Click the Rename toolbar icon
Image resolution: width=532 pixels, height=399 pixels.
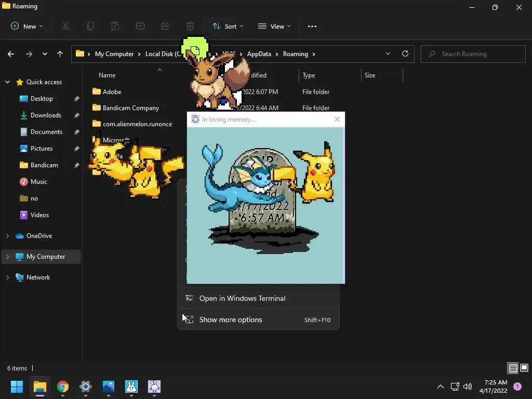(140, 26)
